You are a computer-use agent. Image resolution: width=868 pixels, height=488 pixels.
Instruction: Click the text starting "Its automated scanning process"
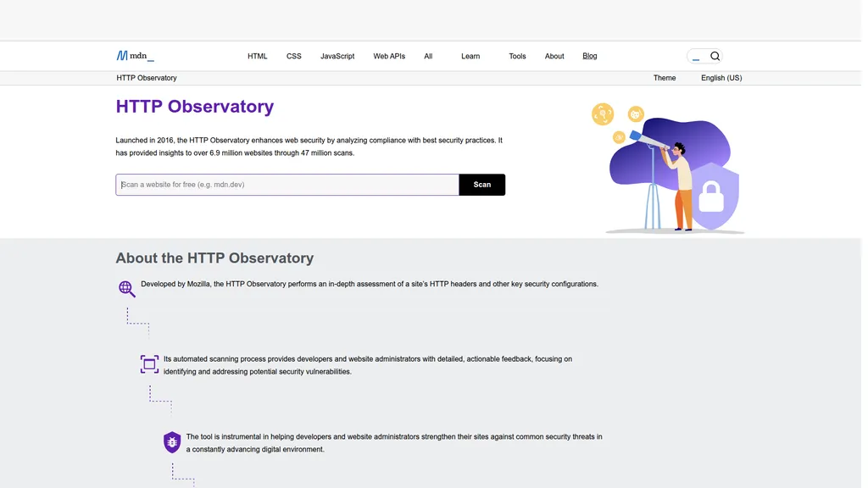point(368,365)
